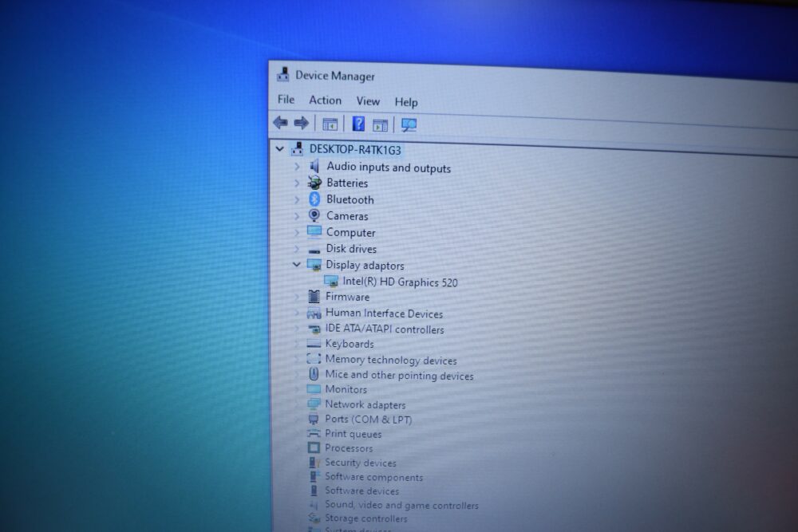The image size is (798, 532).
Task: Select Sound, video and game controllers label
Action: pyautogui.click(x=401, y=505)
